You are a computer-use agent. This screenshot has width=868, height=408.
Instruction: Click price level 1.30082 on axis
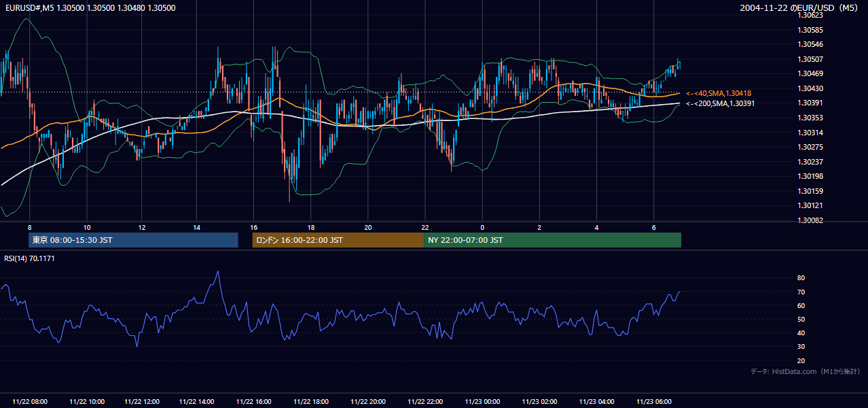[810, 220]
